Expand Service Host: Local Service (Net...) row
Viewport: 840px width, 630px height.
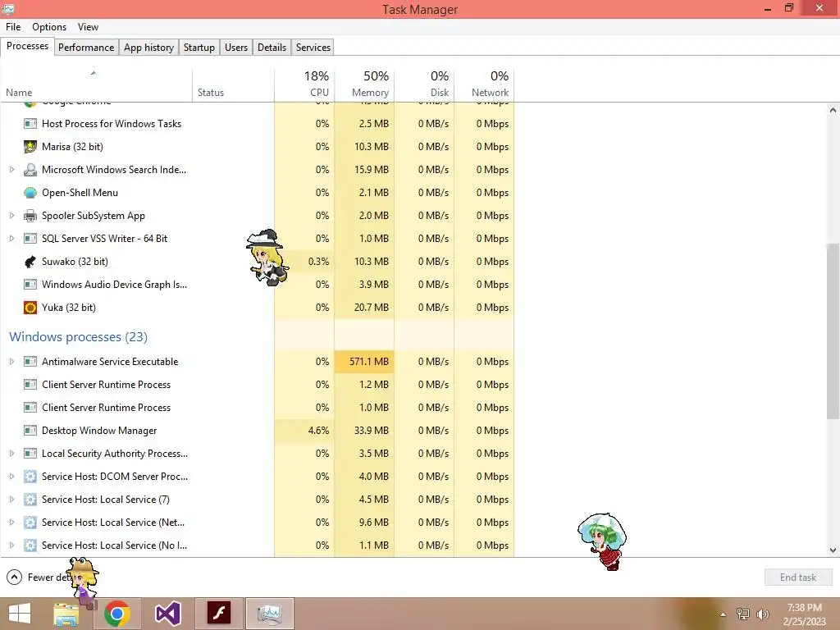click(11, 523)
